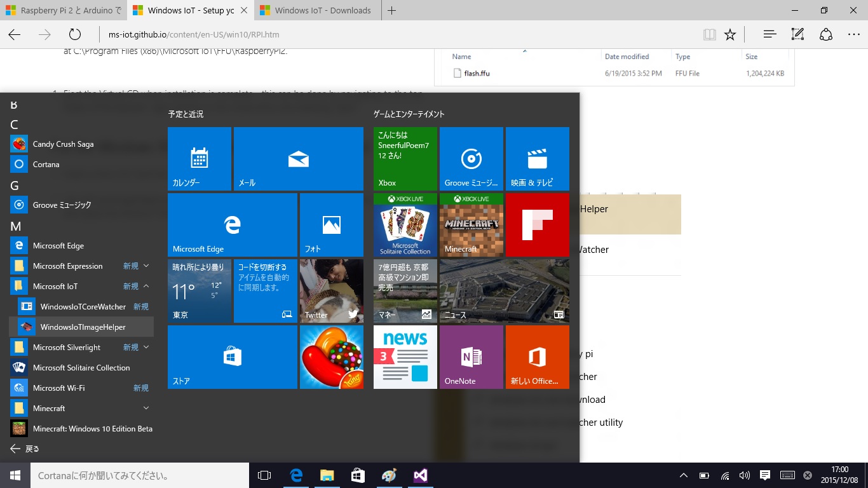Image resolution: width=868 pixels, height=488 pixels.
Task: Open Visual Studio from the taskbar
Action: 420,475
